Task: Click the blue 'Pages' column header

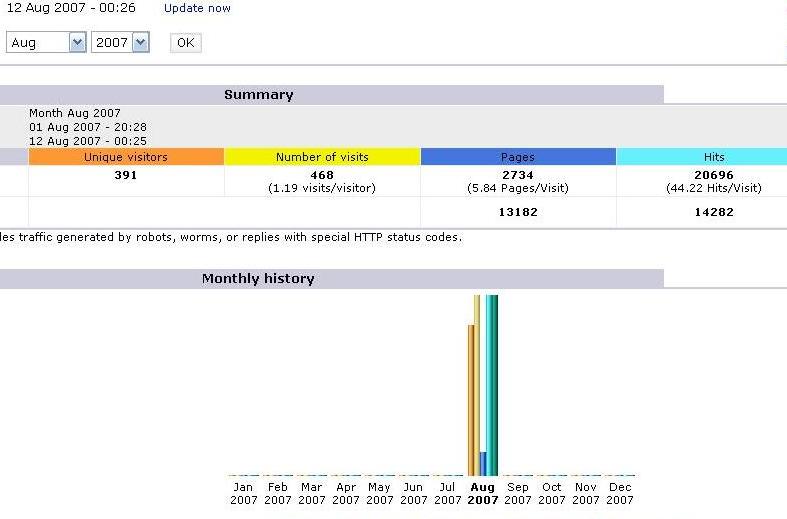Action: 518,157
